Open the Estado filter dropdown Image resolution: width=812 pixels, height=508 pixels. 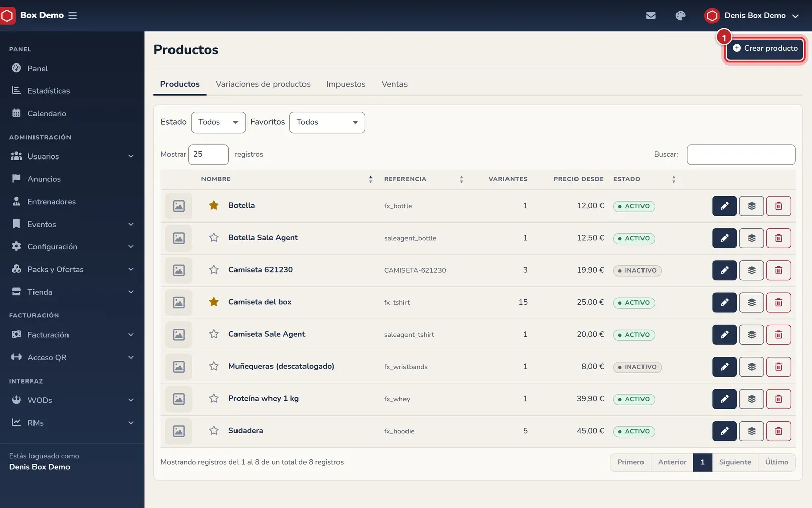(218, 122)
